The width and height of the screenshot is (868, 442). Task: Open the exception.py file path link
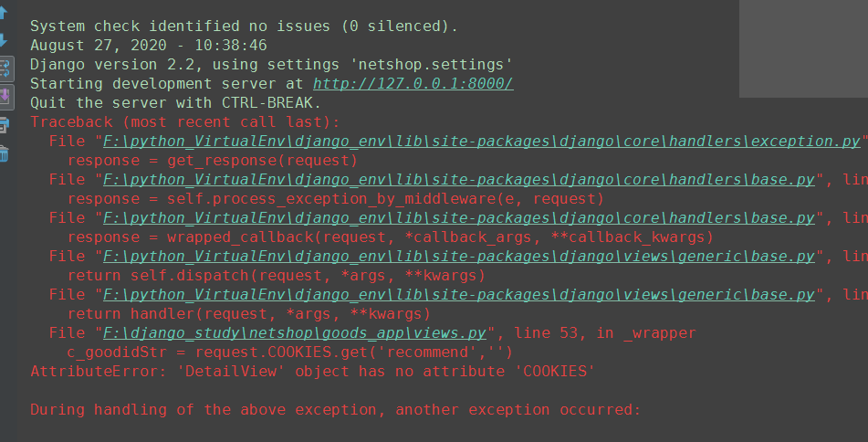pos(482,142)
